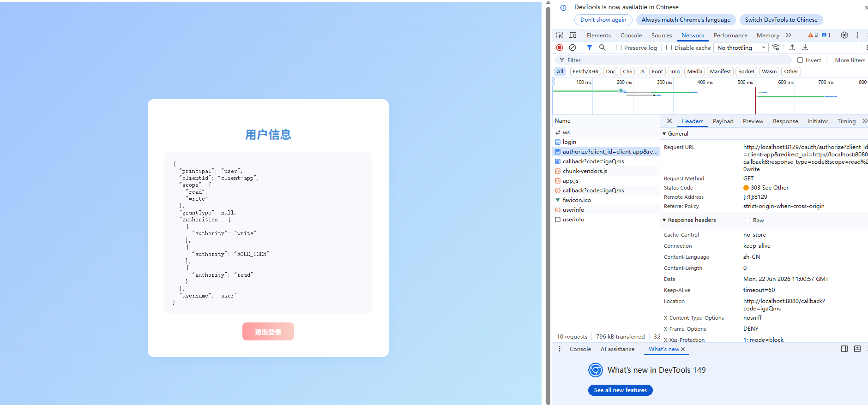Enable the Disable cache checkbox
868x405 pixels.
669,48
